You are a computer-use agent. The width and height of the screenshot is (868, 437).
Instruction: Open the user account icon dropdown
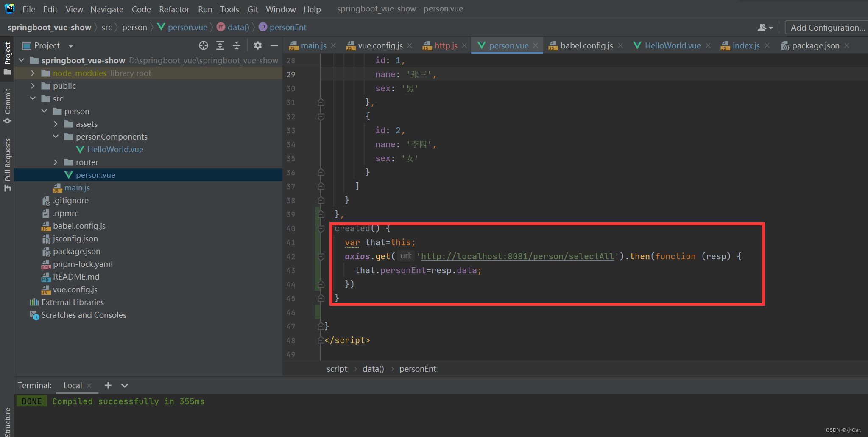coord(765,28)
